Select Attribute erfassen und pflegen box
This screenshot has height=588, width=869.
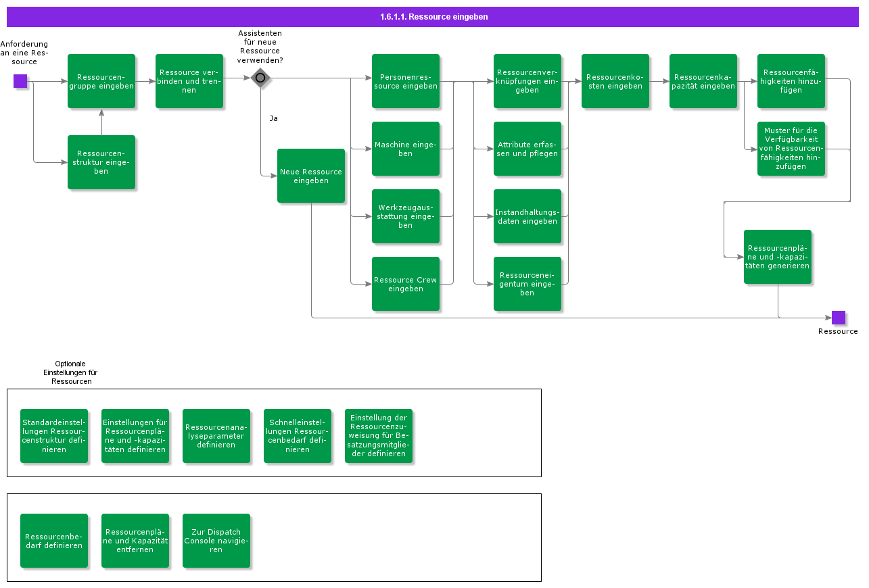(x=527, y=149)
